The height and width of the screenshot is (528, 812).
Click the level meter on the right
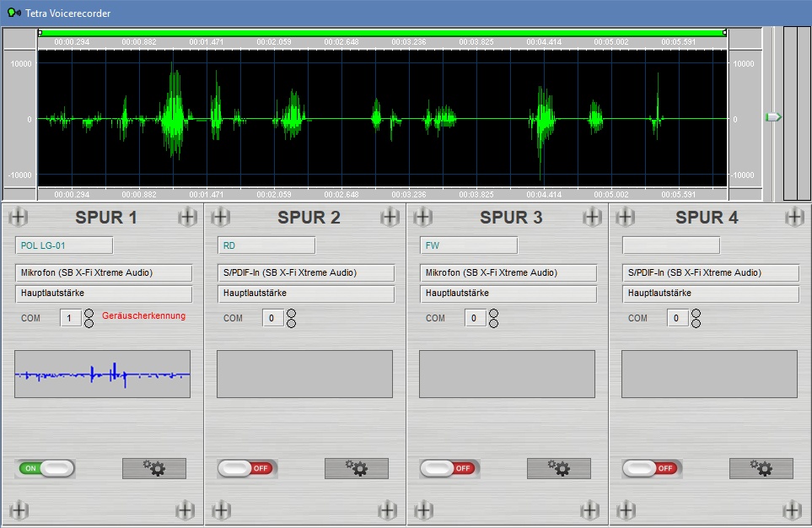pyautogui.click(x=797, y=114)
